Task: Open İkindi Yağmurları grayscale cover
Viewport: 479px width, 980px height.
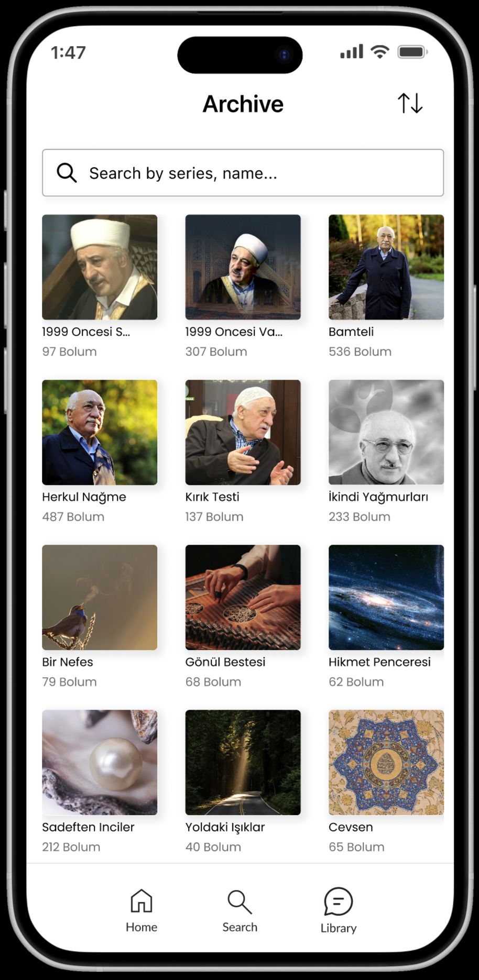Action: pos(386,432)
